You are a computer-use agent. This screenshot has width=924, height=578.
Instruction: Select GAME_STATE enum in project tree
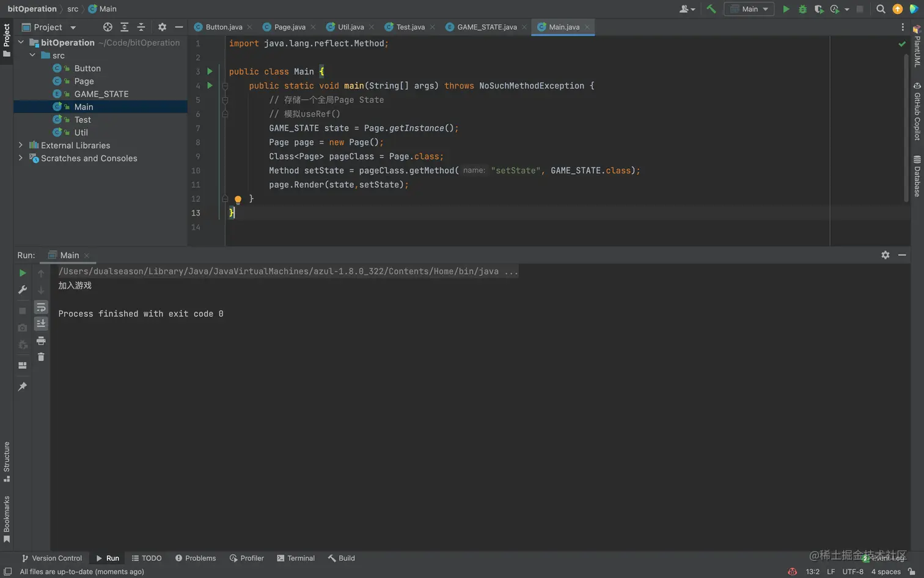(101, 94)
